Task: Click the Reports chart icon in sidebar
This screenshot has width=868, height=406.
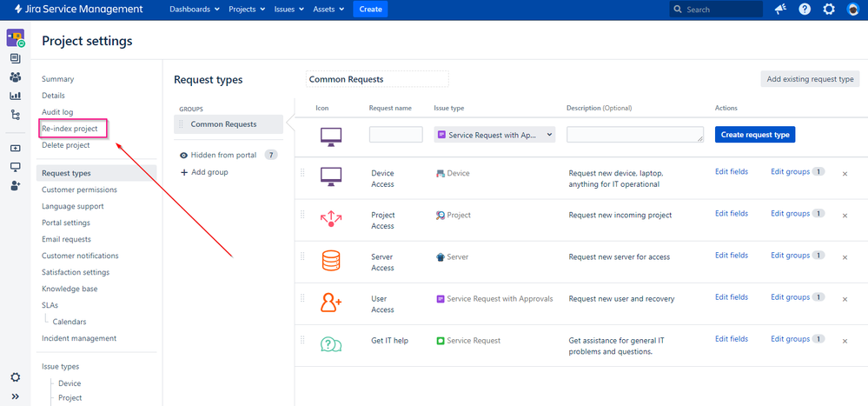Action: 16,96
